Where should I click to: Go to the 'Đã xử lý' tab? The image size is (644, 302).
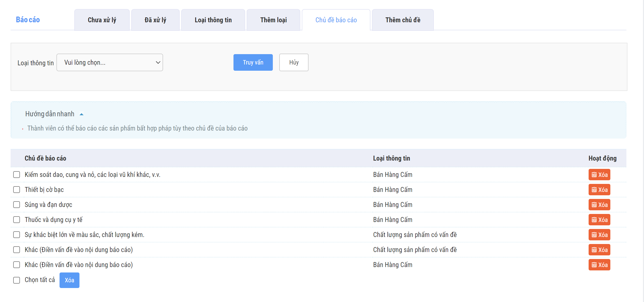point(155,20)
